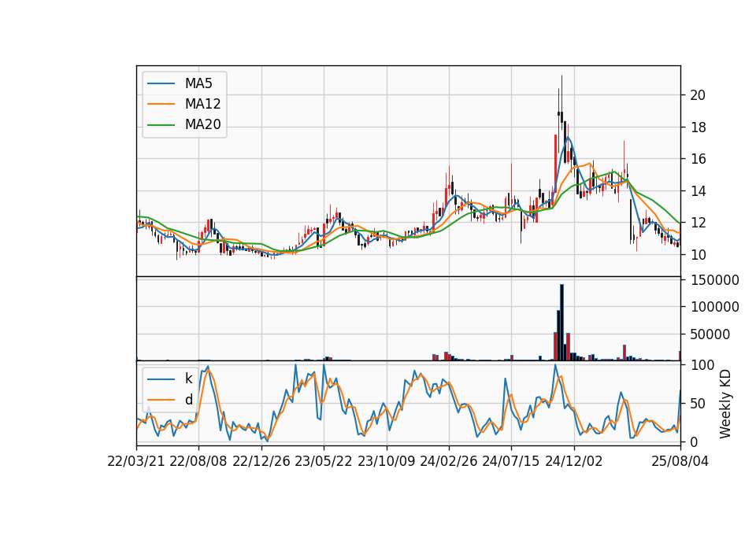
Task: Click the KD axis value 0
Action: (x=695, y=441)
